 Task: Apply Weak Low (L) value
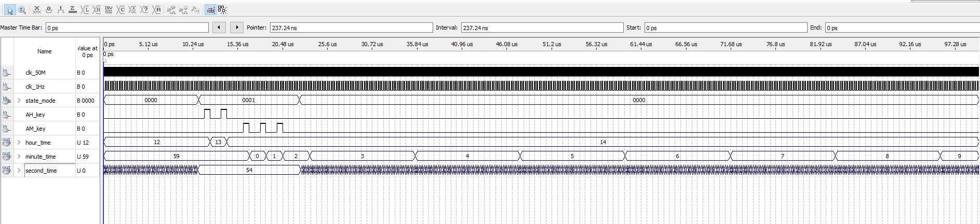click(x=85, y=10)
